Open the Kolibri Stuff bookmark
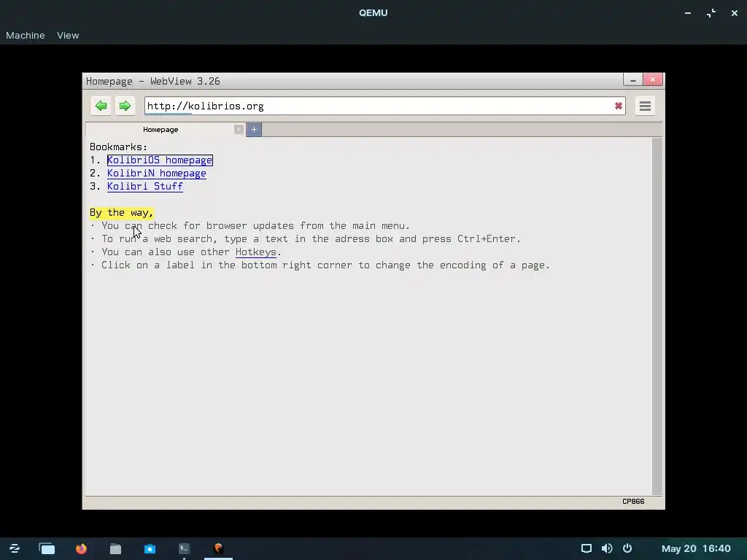747x560 pixels. click(145, 186)
